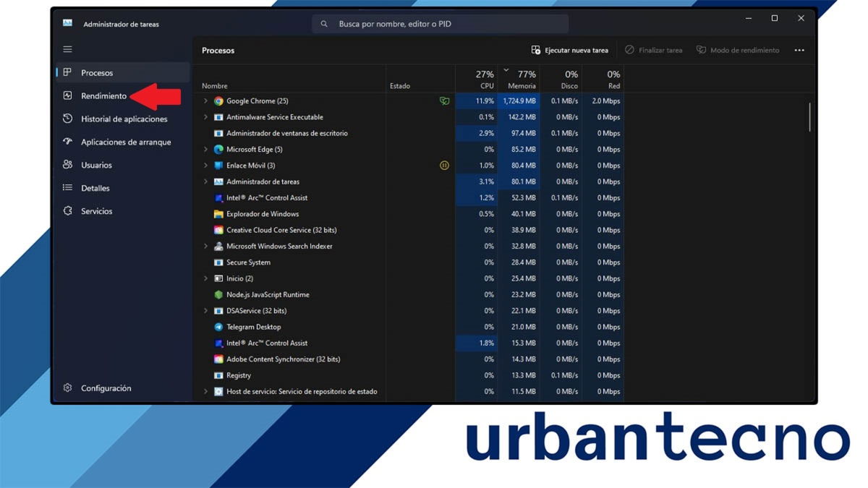Click the sort chevron above the Memoria column

pyautogui.click(x=506, y=70)
